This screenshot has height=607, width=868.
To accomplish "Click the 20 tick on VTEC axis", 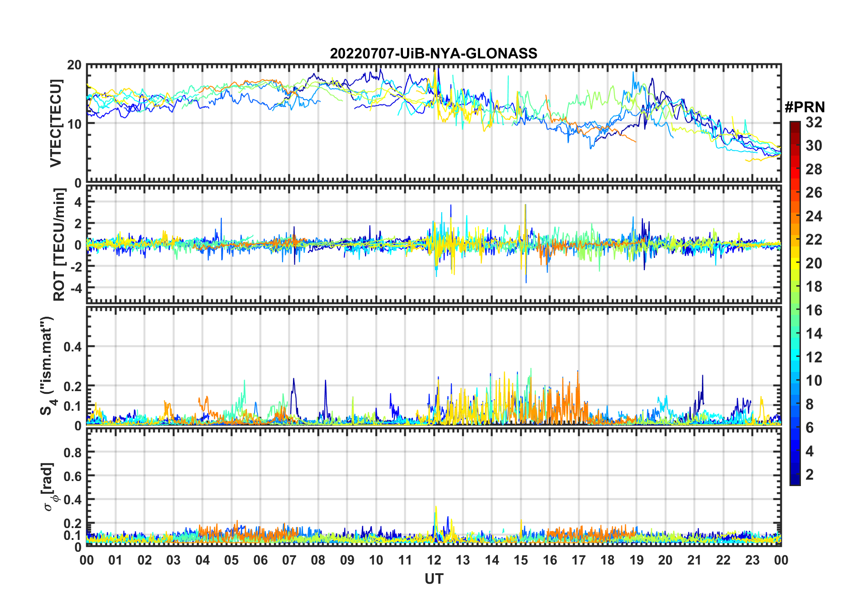I will (74, 65).
